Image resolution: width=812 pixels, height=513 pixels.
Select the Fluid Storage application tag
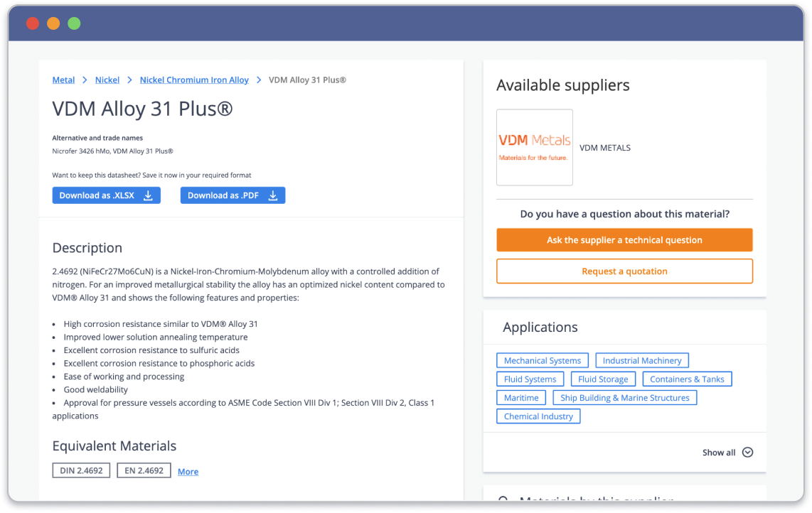click(x=603, y=379)
